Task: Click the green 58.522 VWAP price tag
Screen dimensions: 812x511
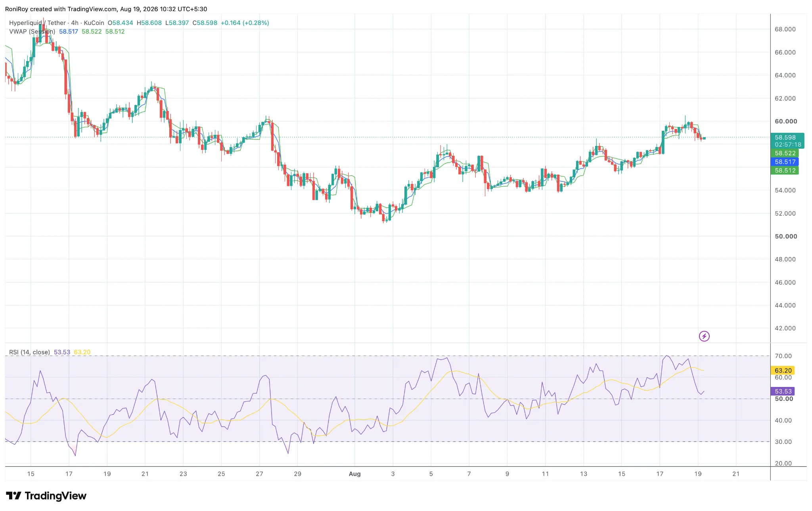Action: pyautogui.click(x=784, y=153)
